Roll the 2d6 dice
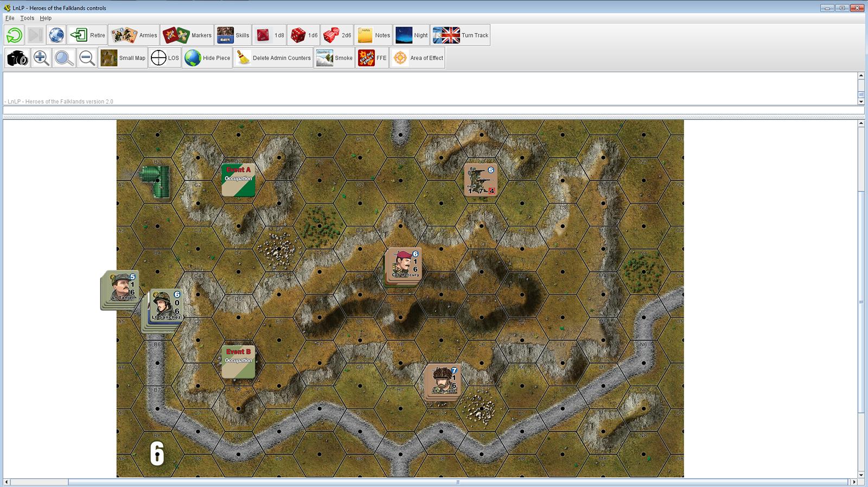868x487 pixels. tap(337, 35)
